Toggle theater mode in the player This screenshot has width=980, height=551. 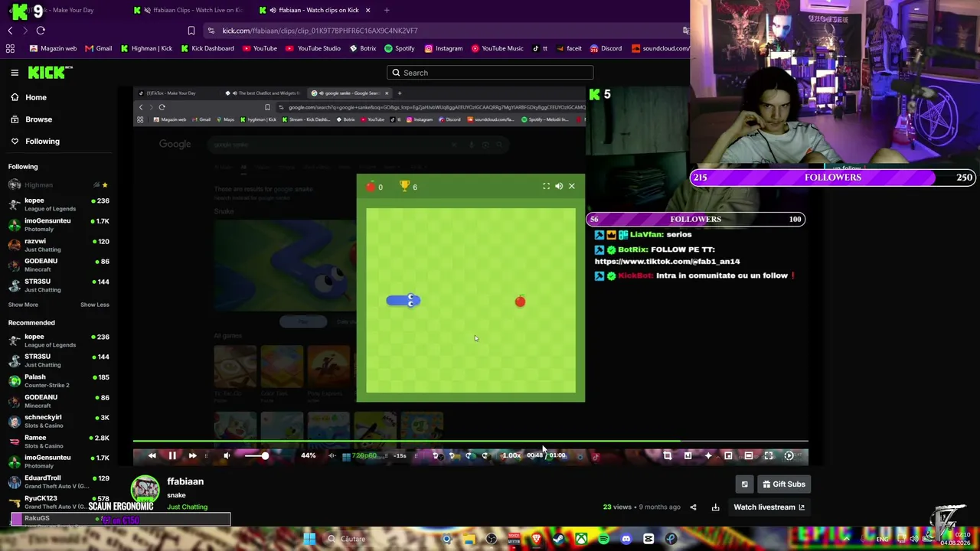(749, 455)
